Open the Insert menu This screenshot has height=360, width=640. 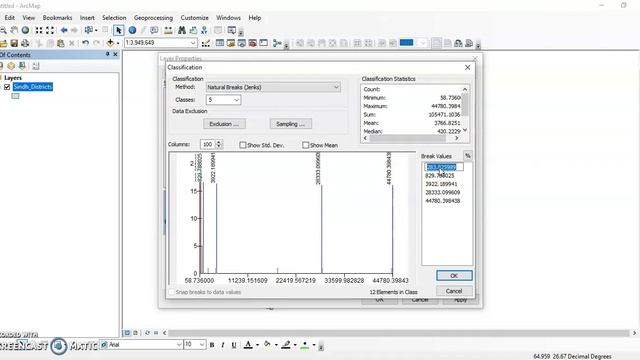click(x=87, y=18)
